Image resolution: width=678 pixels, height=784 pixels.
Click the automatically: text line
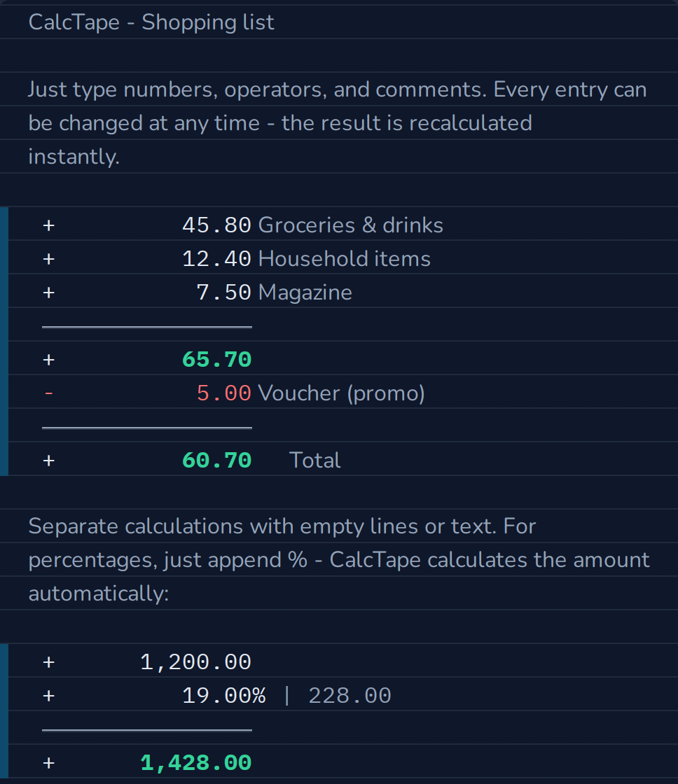[x=99, y=594]
